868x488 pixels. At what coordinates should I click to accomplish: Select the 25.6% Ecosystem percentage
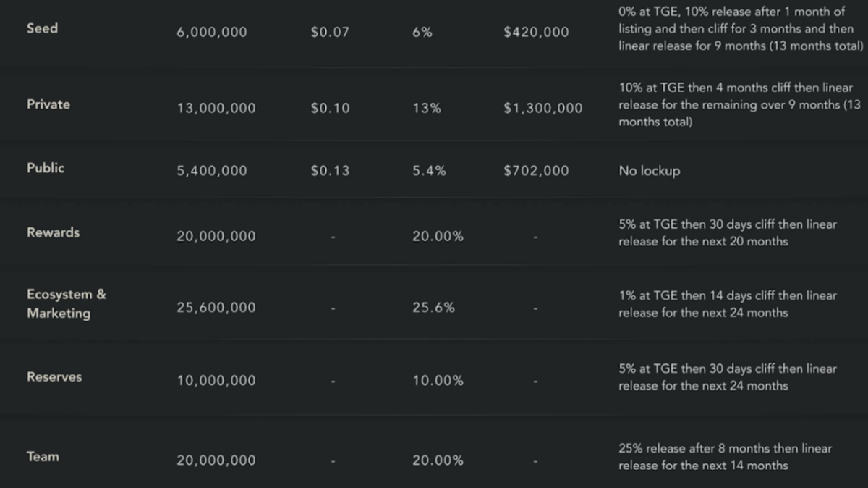point(433,308)
